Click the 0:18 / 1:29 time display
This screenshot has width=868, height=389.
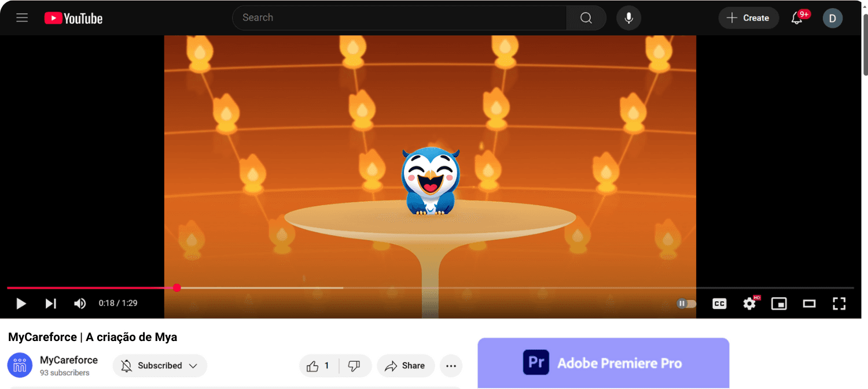pyautogui.click(x=118, y=303)
